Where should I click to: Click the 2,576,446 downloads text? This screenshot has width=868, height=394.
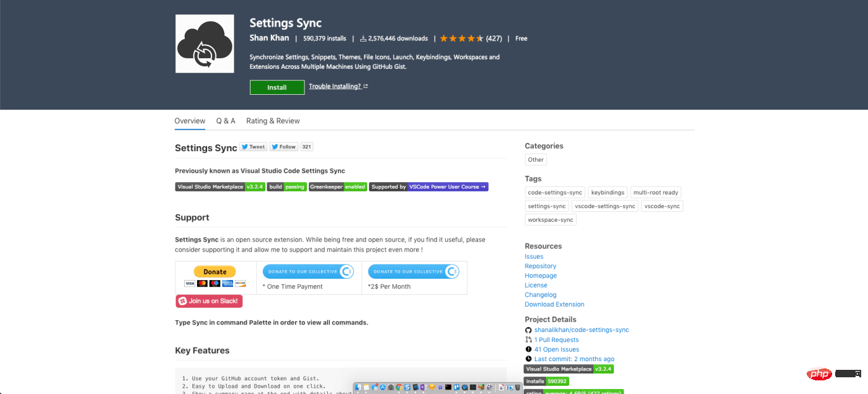point(398,38)
